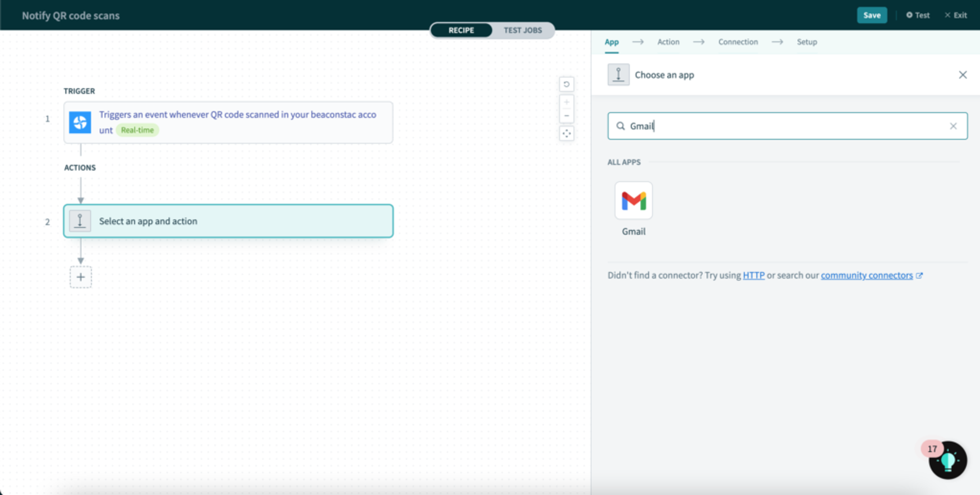
Task: Add a new step with plus icon
Action: click(81, 277)
